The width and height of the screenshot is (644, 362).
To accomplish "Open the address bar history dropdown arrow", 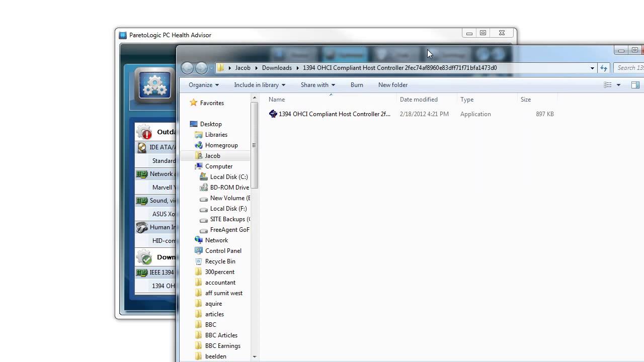I will pyautogui.click(x=592, y=68).
